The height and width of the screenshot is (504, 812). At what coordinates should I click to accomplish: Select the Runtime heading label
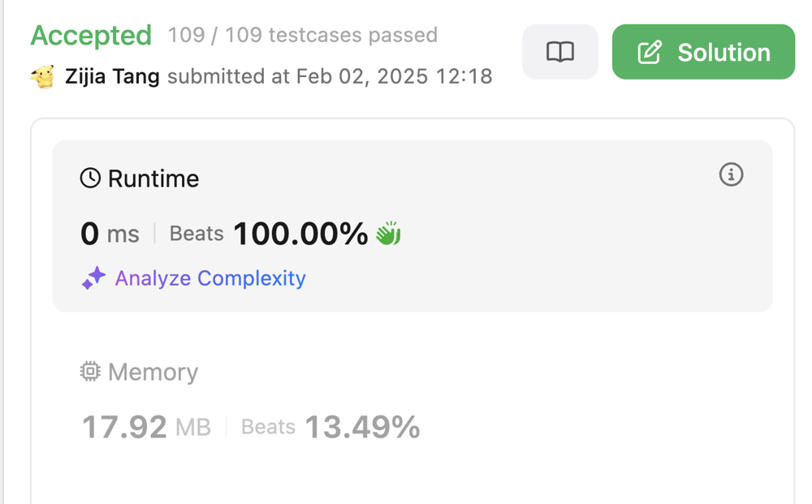pos(153,179)
